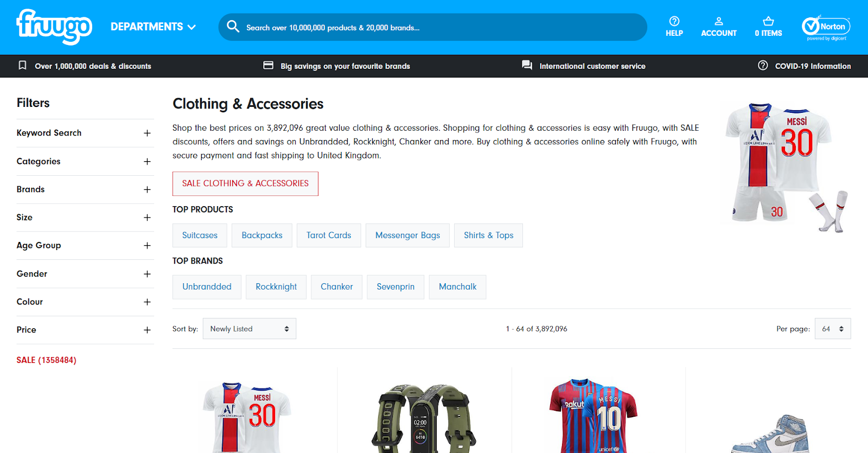This screenshot has height=453, width=868.
Task: Choose the Sevenprin brand
Action: tap(395, 287)
